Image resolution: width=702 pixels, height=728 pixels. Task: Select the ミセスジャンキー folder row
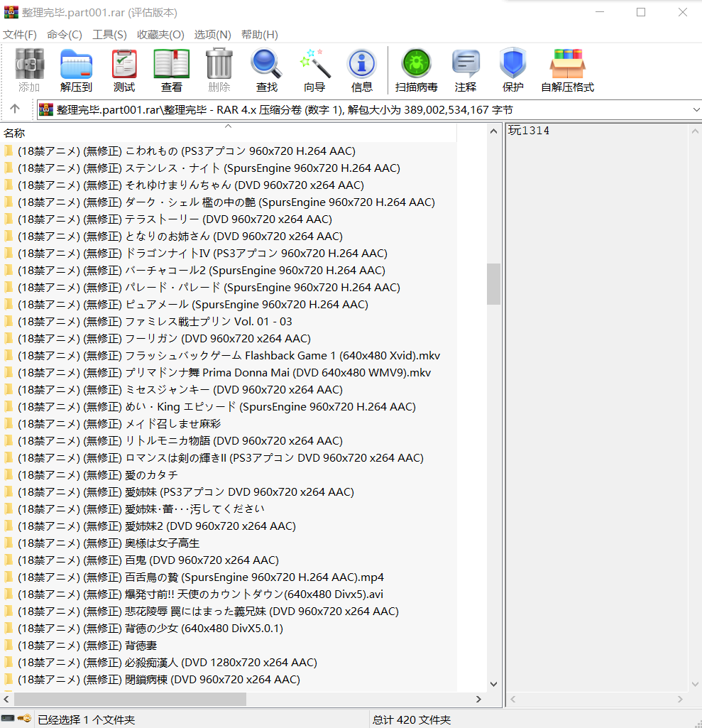(x=229, y=389)
